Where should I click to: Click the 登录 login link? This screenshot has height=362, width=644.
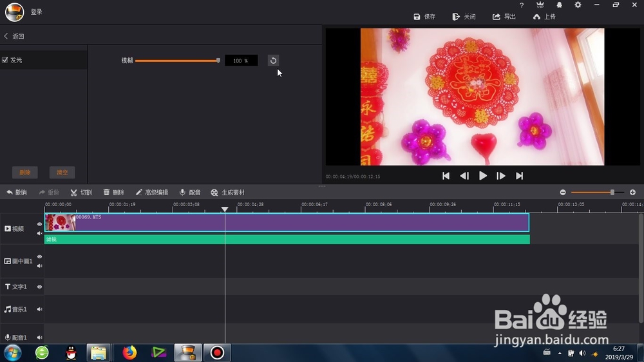point(37,12)
